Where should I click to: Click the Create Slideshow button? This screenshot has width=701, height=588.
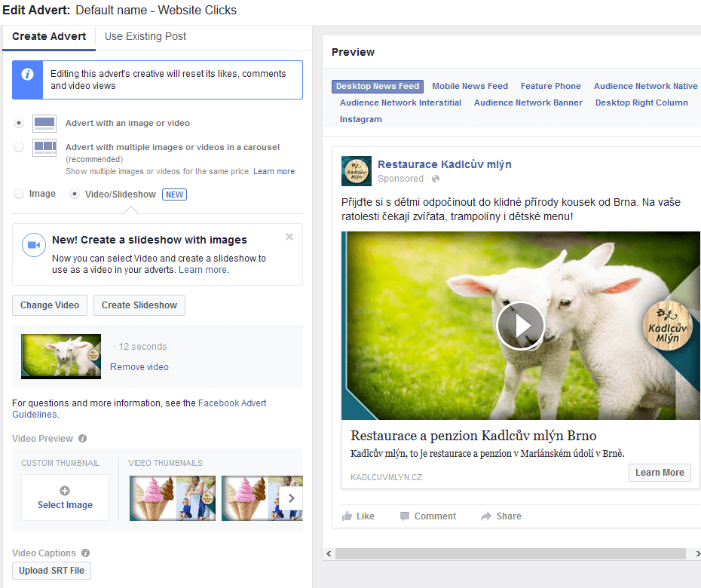click(x=139, y=305)
